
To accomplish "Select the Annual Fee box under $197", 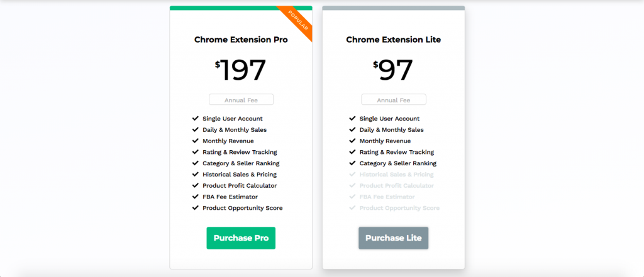I will [241, 100].
